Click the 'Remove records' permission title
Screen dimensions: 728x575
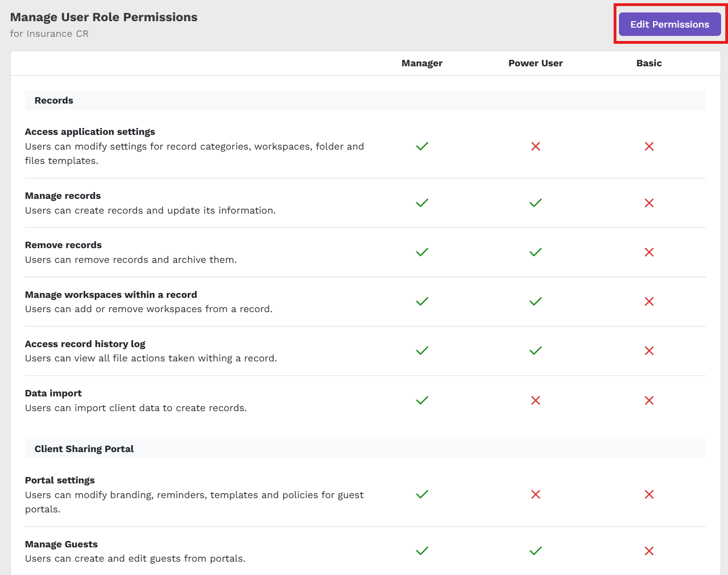pyautogui.click(x=64, y=245)
